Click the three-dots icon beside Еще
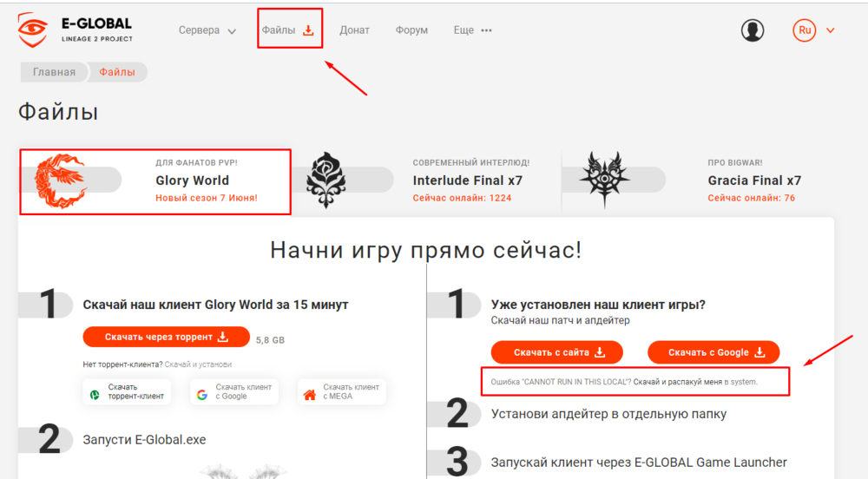Viewport: 868px width, 479px height. (x=486, y=31)
